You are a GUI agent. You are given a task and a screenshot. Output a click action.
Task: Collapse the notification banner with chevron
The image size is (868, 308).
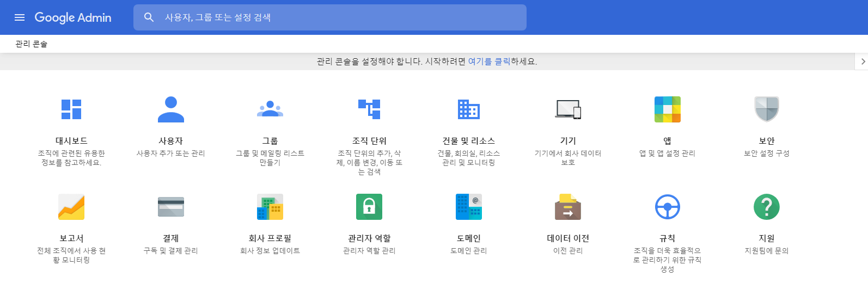coord(862,61)
